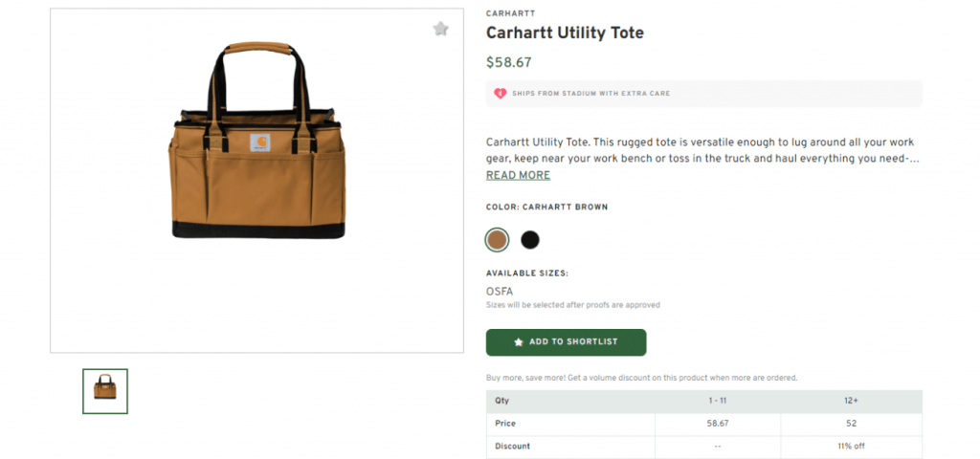Click the pink heart shipping icon
This screenshot has width=980, height=459.
pyautogui.click(x=500, y=94)
